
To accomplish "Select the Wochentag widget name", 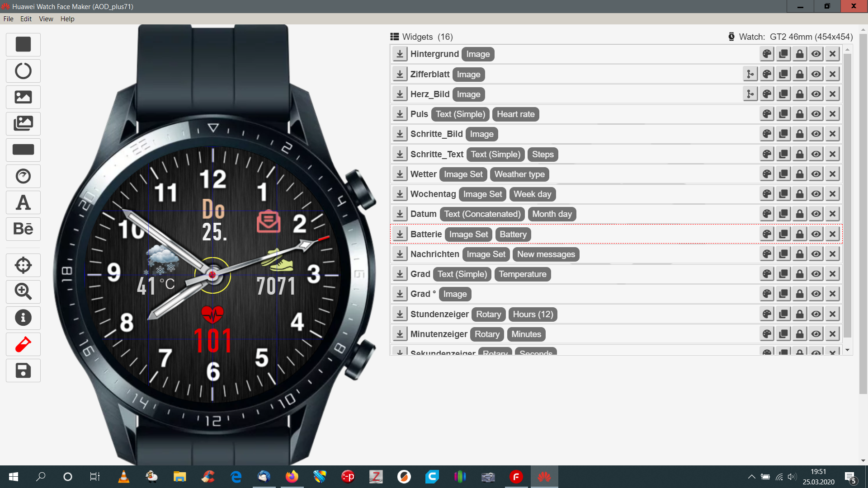I will 433,194.
